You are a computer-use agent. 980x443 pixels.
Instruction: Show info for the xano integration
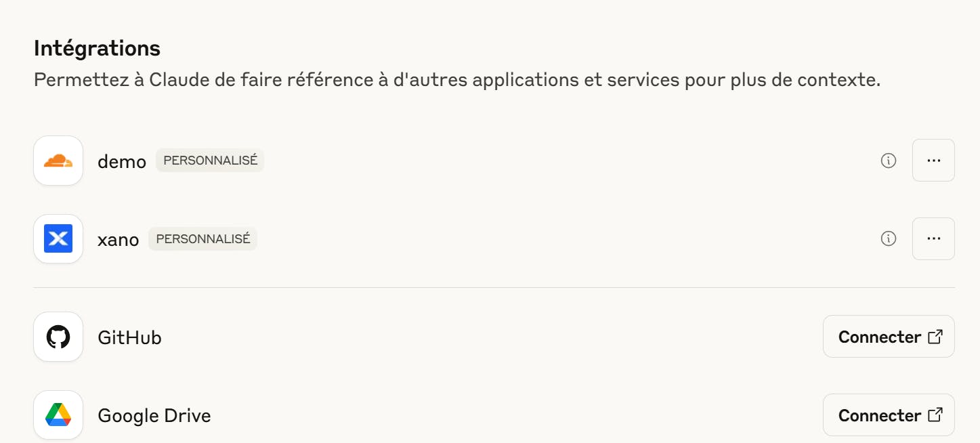889,238
